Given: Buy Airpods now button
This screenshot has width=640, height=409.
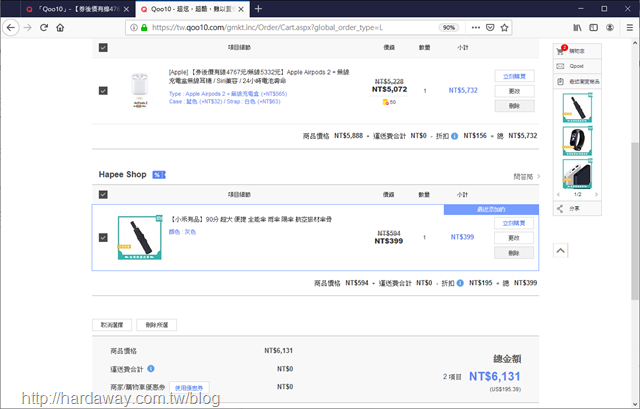Looking at the screenshot, I should click(514, 76).
